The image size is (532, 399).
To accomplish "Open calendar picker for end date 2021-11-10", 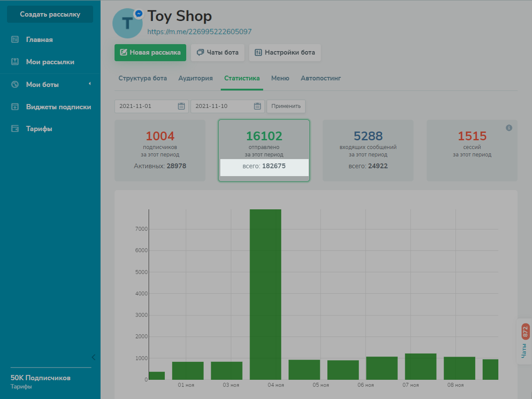I will 257,106.
